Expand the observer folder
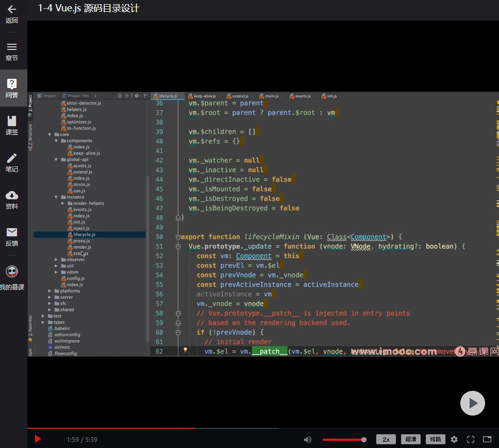The width and height of the screenshot is (499, 448). click(x=56, y=260)
